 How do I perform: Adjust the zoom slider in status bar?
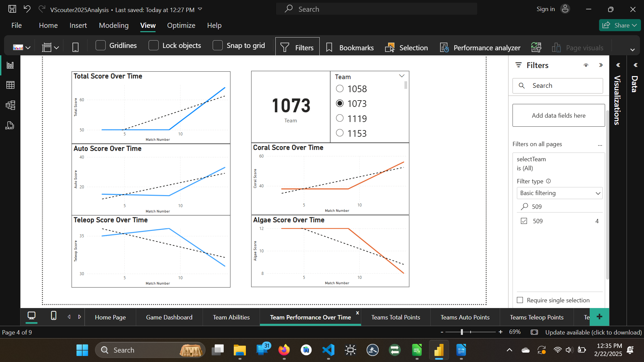coord(462,332)
